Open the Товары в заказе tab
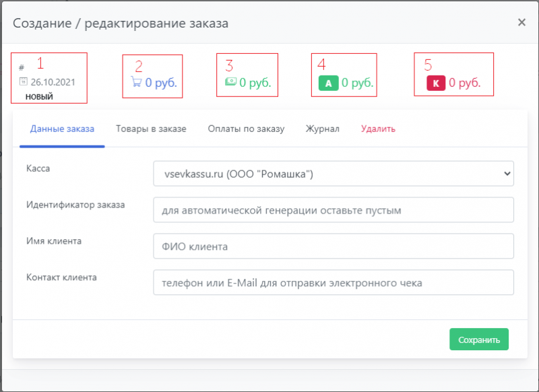539x392 pixels. pyautogui.click(x=151, y=129)
